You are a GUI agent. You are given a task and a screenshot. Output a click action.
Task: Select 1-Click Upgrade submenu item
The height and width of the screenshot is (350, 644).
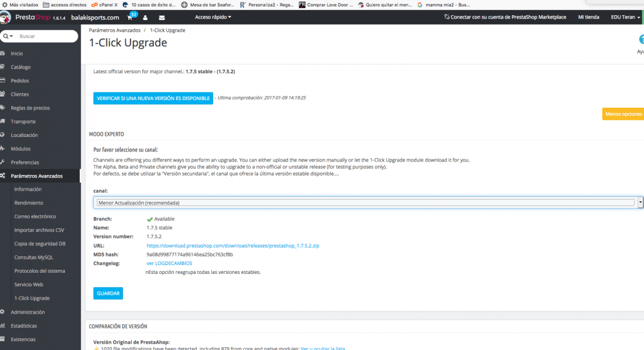[x=32, y=298]
